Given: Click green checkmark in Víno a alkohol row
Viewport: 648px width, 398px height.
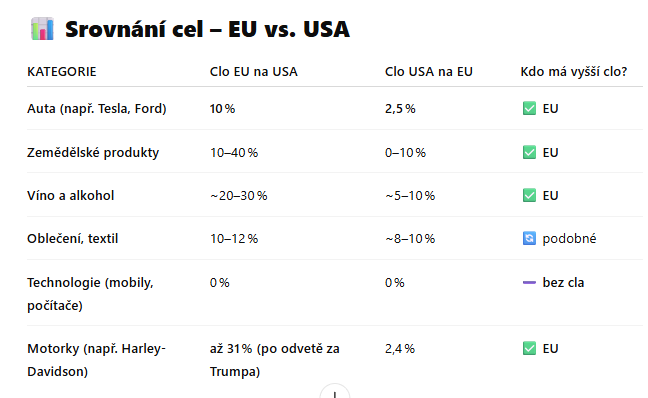Looking at the screenshot, I should point(529,195).
